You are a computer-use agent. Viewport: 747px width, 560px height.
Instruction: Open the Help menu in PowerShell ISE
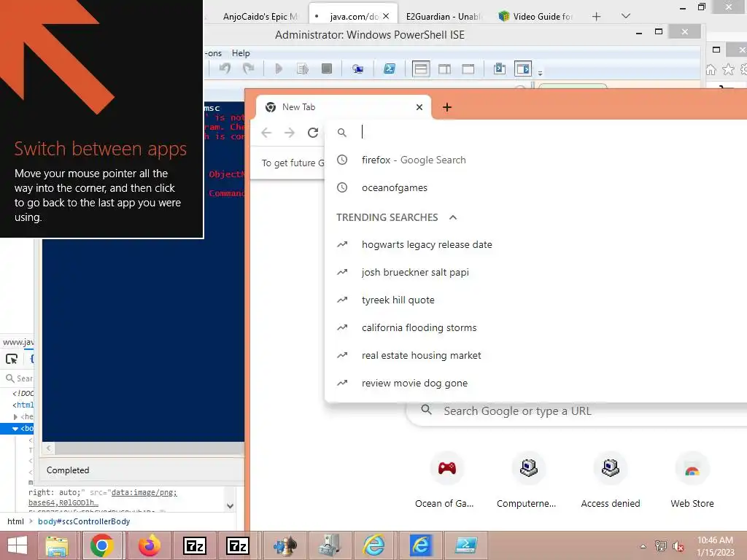[241, 53]
